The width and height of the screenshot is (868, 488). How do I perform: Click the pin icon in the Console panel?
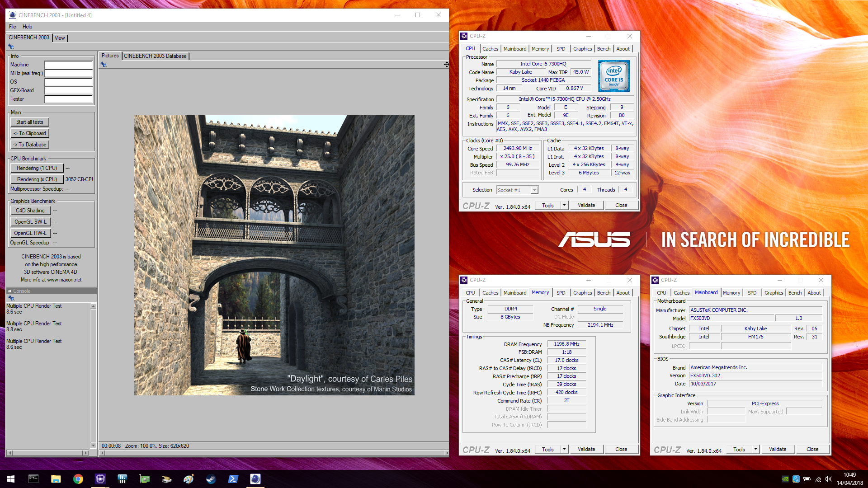coord(11,298)
